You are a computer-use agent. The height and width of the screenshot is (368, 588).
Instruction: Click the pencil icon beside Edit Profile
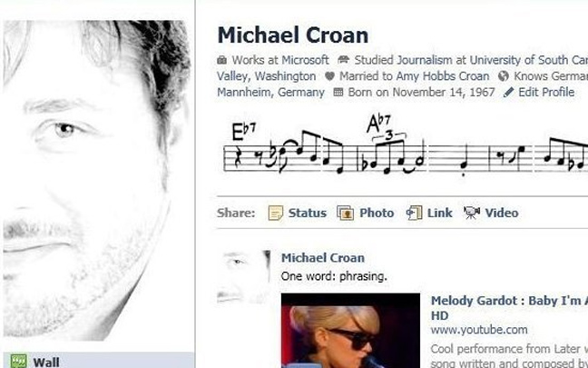(x=508, y=93)
